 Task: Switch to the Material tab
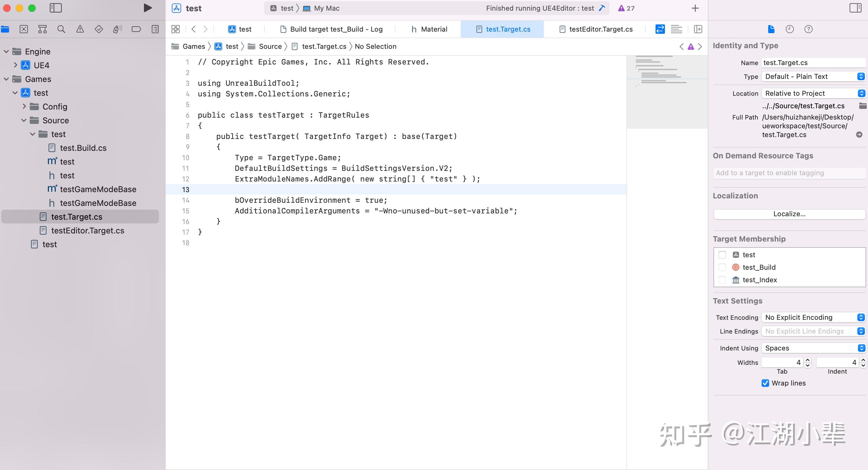[429, 29]
